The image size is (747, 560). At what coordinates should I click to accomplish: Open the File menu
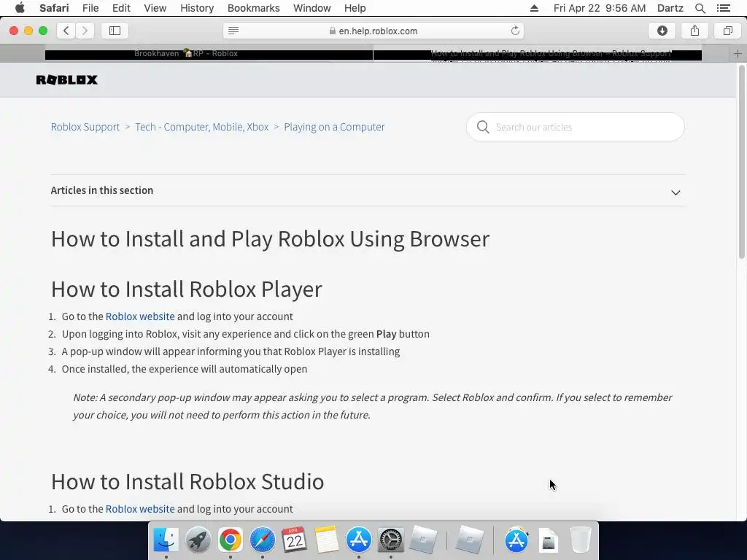90,8
